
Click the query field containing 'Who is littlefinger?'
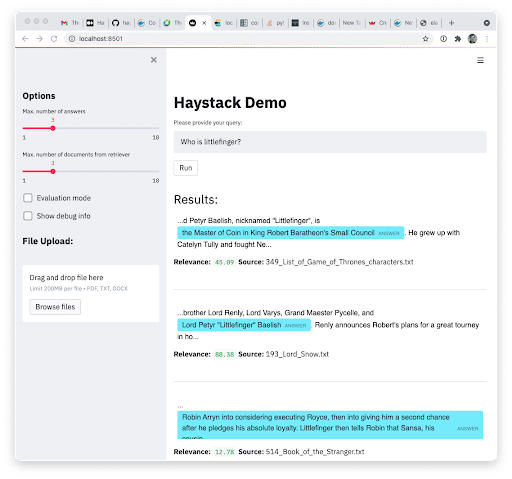click(x=330, y=142)
